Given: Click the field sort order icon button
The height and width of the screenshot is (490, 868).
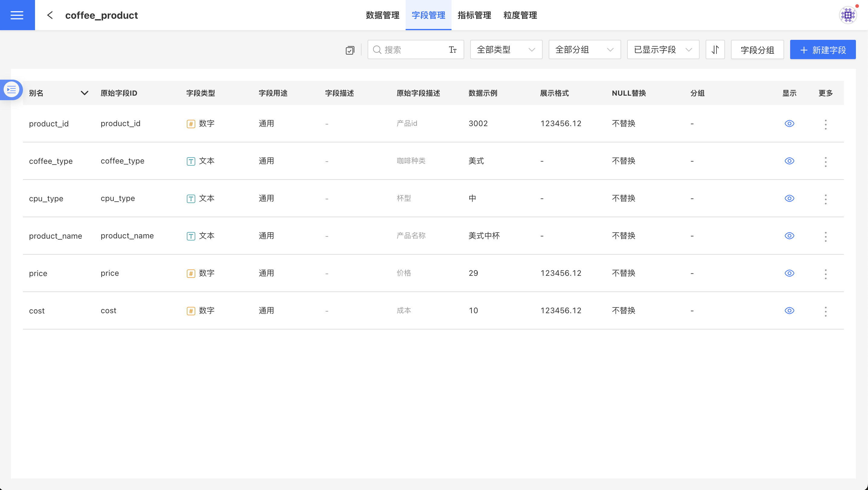Looking at the screenshot, I should [715, 50].
